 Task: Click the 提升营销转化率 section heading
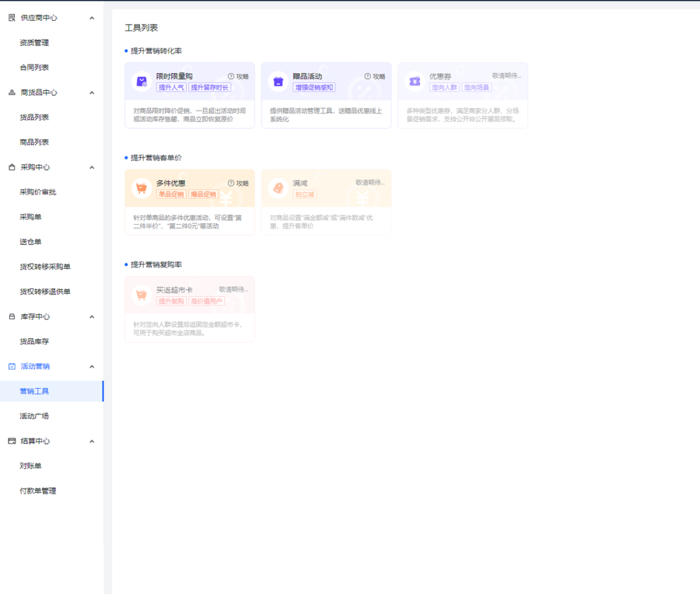click(x=156, y=51)
